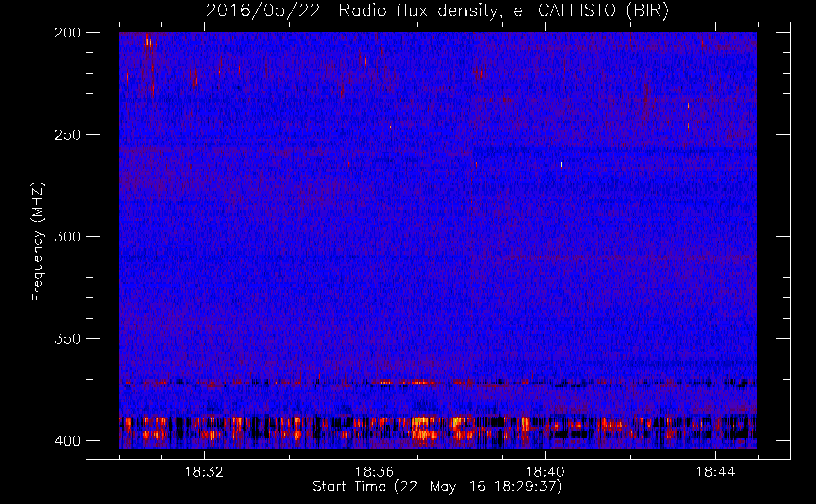The height and width of the screenshot is (504, 816).
Task: Click the 250 frequency tick label
Action: point(68,135)
